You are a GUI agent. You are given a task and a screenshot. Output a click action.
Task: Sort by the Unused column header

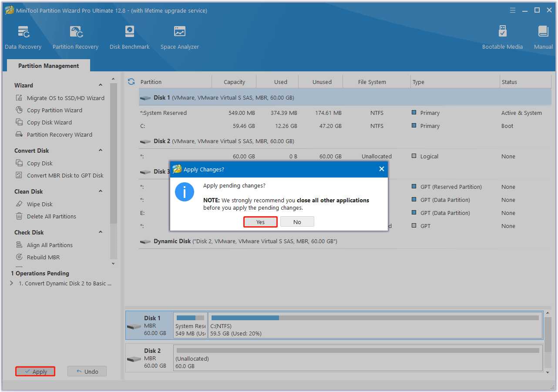pos(322,82)
